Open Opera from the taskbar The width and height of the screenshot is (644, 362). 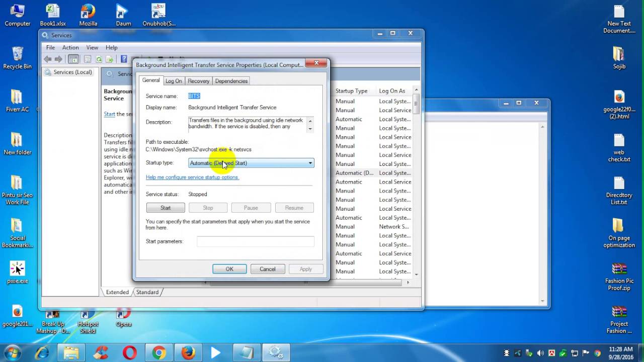click(130, 353)
